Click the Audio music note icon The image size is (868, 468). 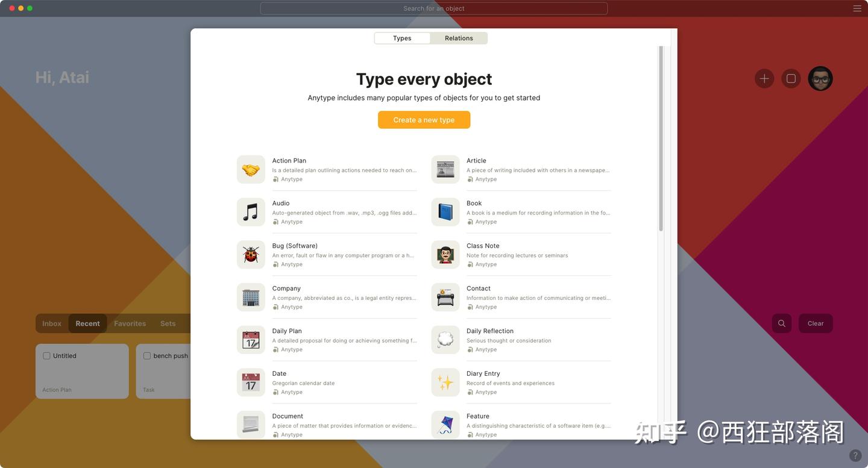pyautogui.click(x=251, y=212)
